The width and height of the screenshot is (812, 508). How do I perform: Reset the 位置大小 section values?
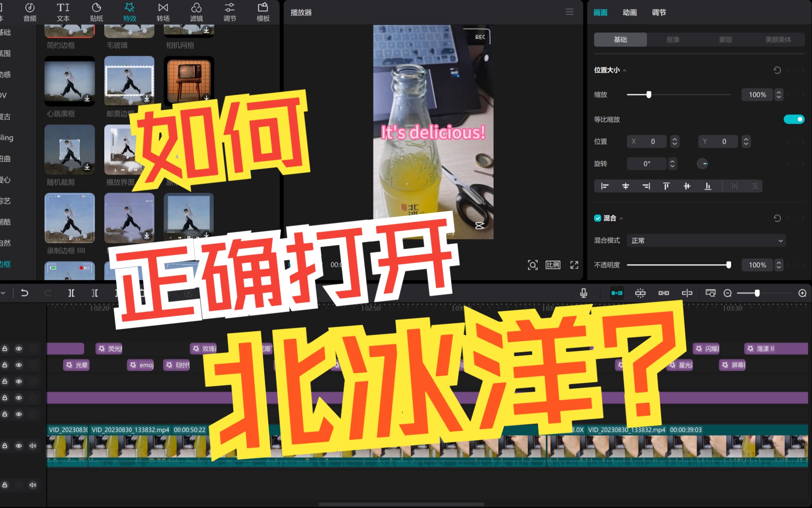(x=777, y=70)
